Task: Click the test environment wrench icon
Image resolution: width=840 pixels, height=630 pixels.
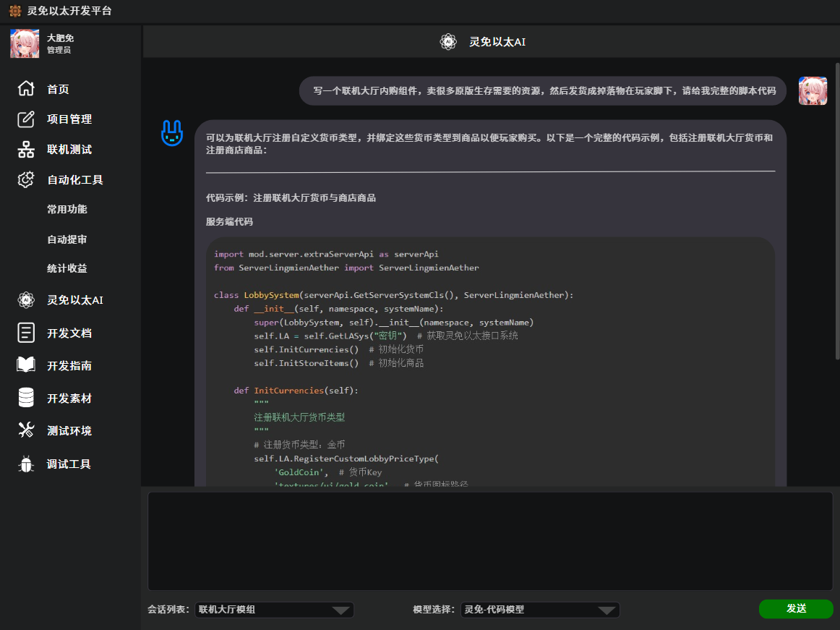Action: (x=26, y=430)
